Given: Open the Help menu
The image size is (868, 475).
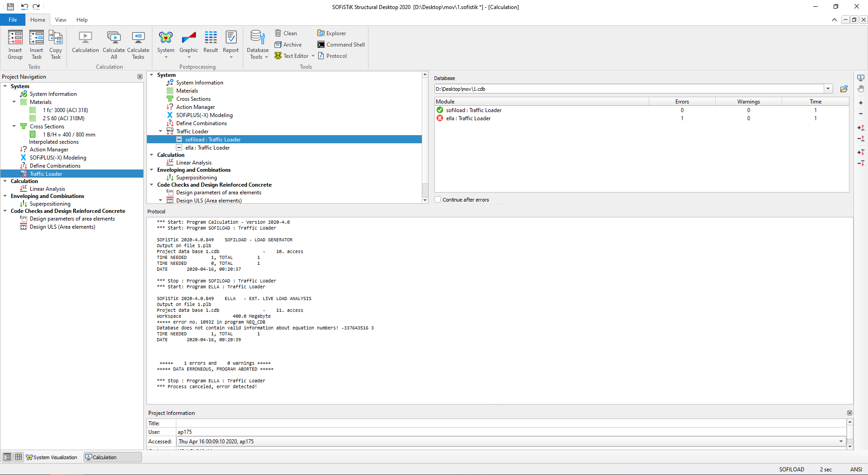Looking at the screenshot, I should 82,19.
